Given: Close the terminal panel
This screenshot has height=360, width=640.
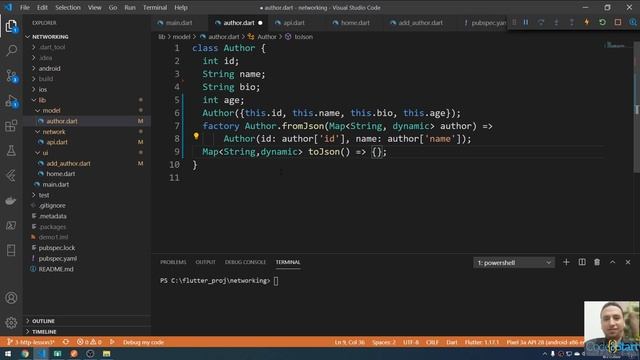Looking at the screenshot, I should pyautogui.click(x=628, y=262).
